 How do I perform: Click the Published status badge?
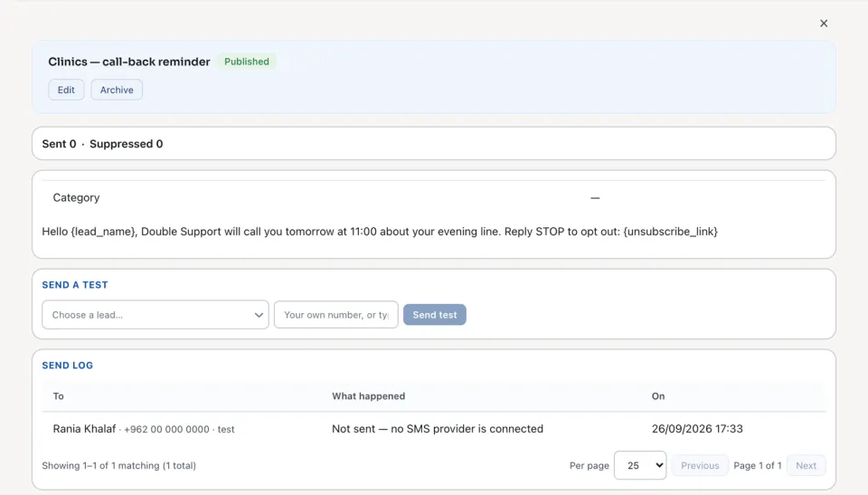coord(247,62)
